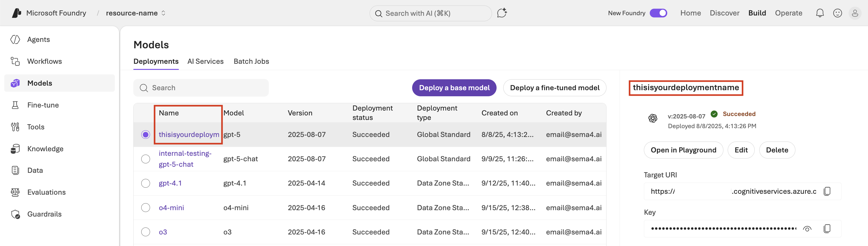
Task: Click the Tools wrench icon
Action: (15, 127)
